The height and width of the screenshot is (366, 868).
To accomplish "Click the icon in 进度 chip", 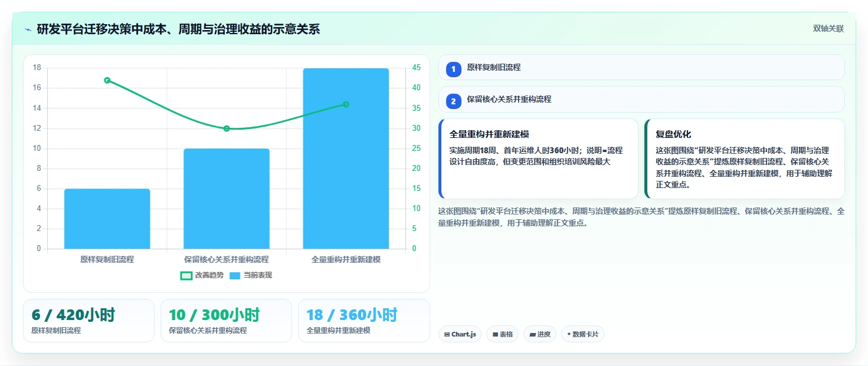I will (532, 334).
